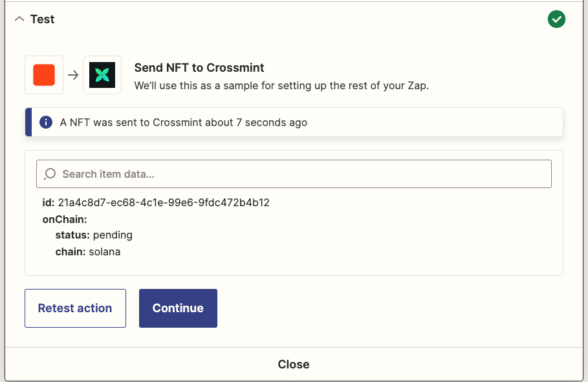The height and width of the screenshot is (382, 588).
Task: Click the Crossmint app icon
Action: (102, 75)
